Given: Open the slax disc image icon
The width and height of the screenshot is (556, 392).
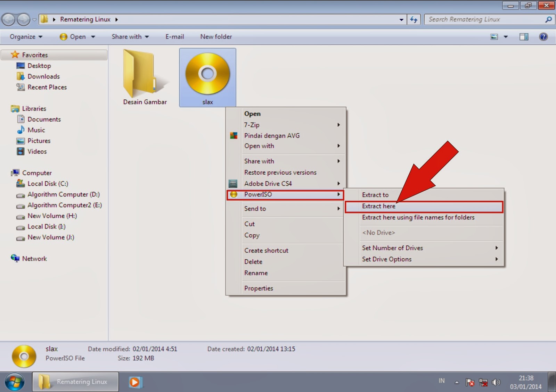Looking at the screenshot, I should tap(207, 74).
